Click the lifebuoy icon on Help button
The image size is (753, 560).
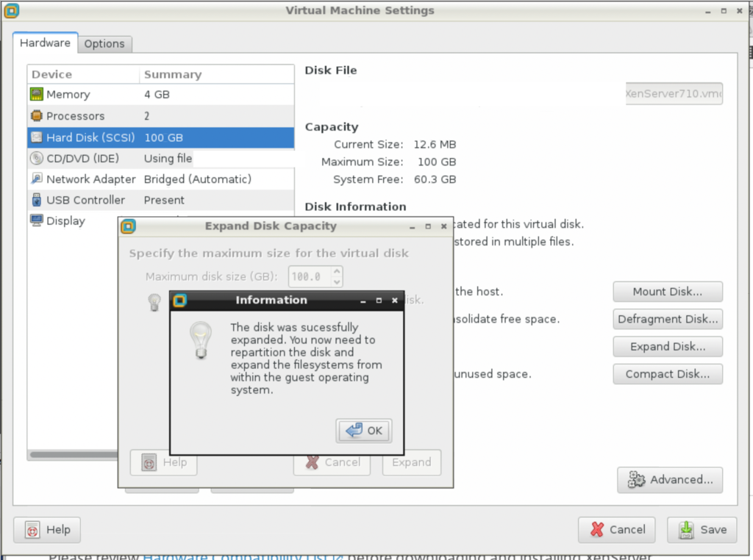(x=32, y=531)
